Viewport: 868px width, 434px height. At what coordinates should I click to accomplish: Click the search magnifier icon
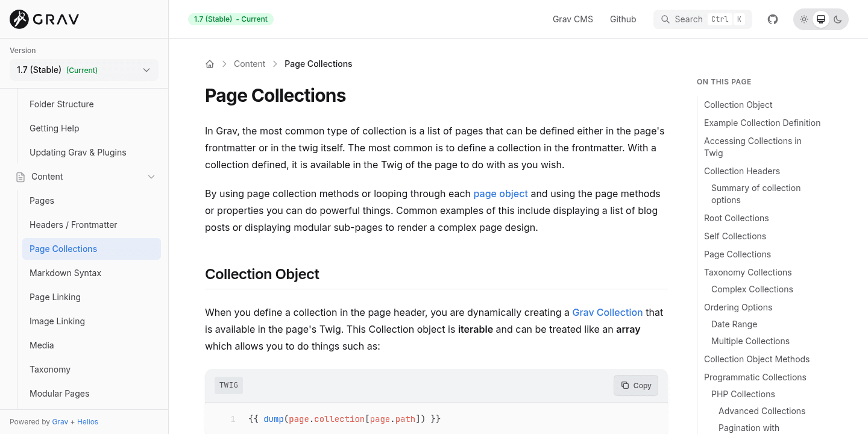point(665,19)
